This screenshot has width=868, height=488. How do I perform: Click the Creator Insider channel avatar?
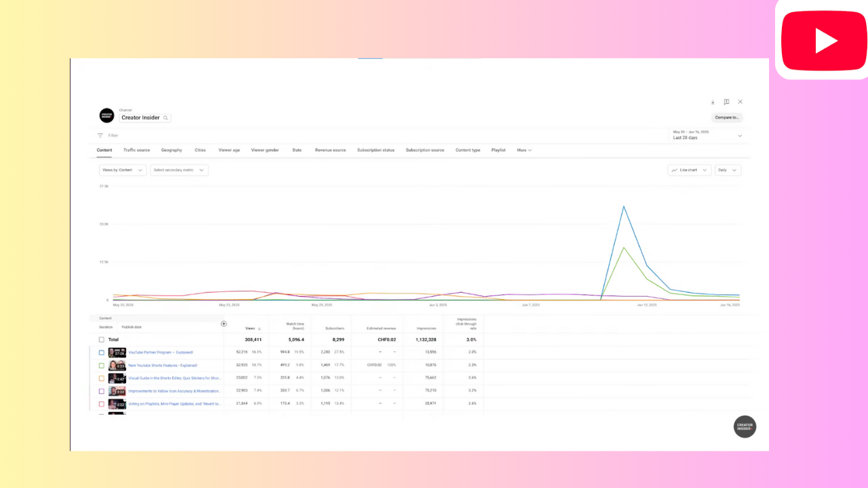click(x=106, y=116)
